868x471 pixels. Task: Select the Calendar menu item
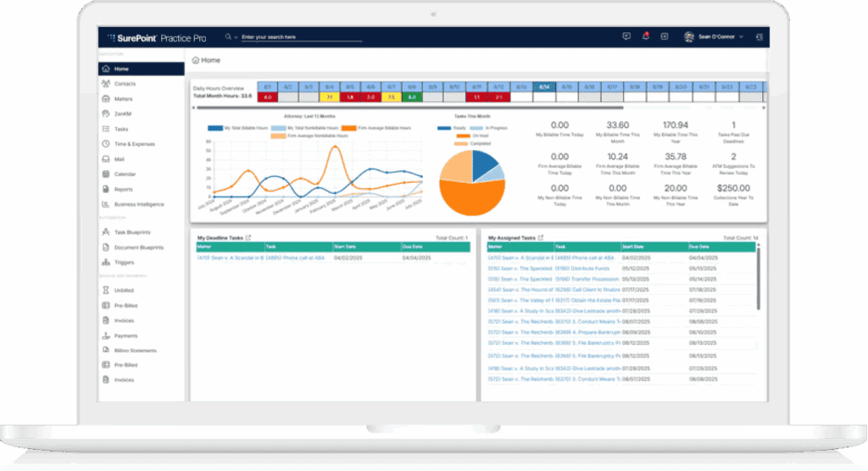click(x=125, y=175)
